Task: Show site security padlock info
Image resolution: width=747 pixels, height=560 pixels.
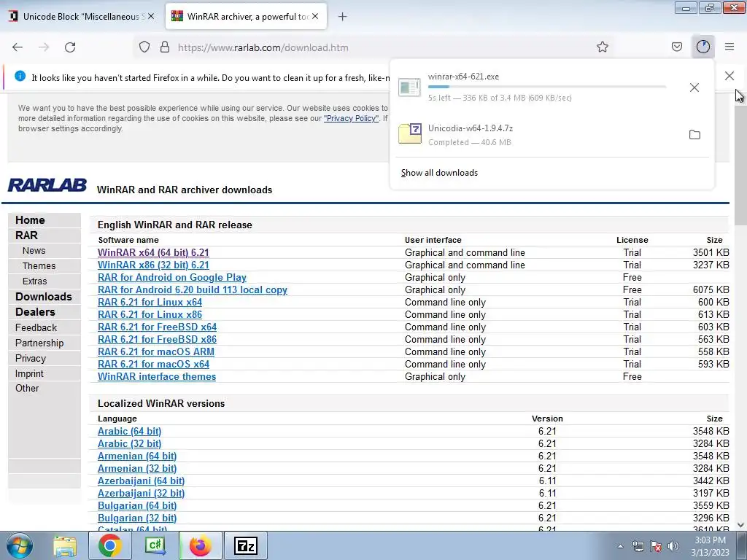Action: point(165,47)
